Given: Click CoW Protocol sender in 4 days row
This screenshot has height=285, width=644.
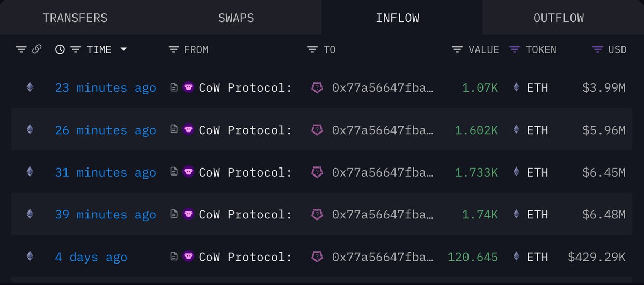Looking at the screenshot, I should click(x=245, y=257).
